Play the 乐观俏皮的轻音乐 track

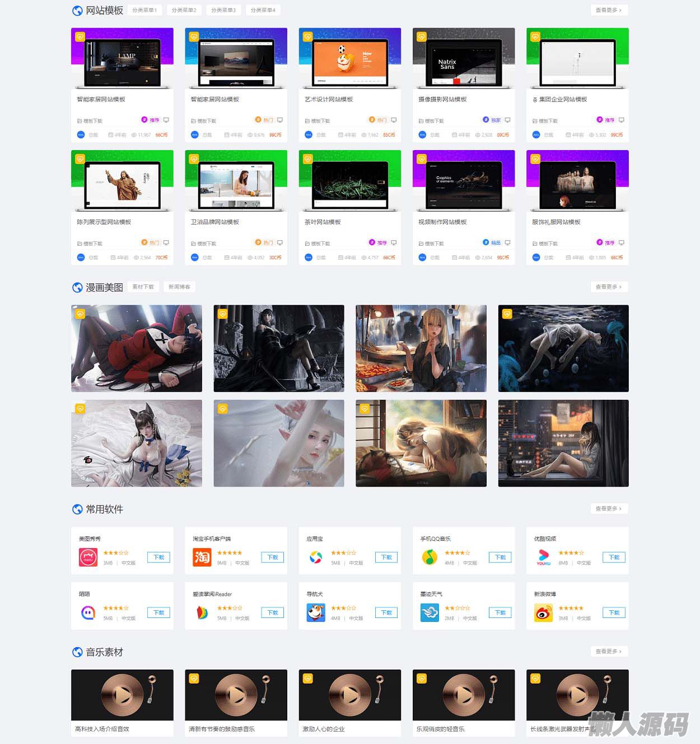click(x=464, y=695)
